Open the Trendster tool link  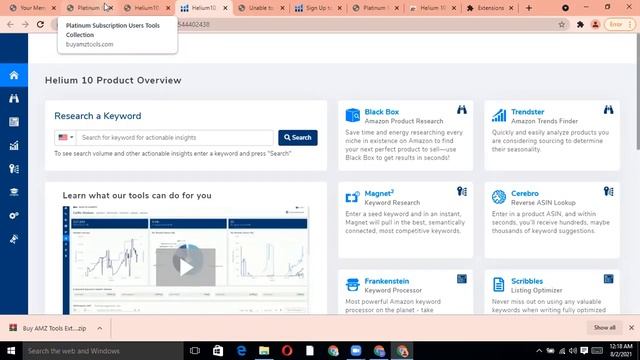pos(527,112)
